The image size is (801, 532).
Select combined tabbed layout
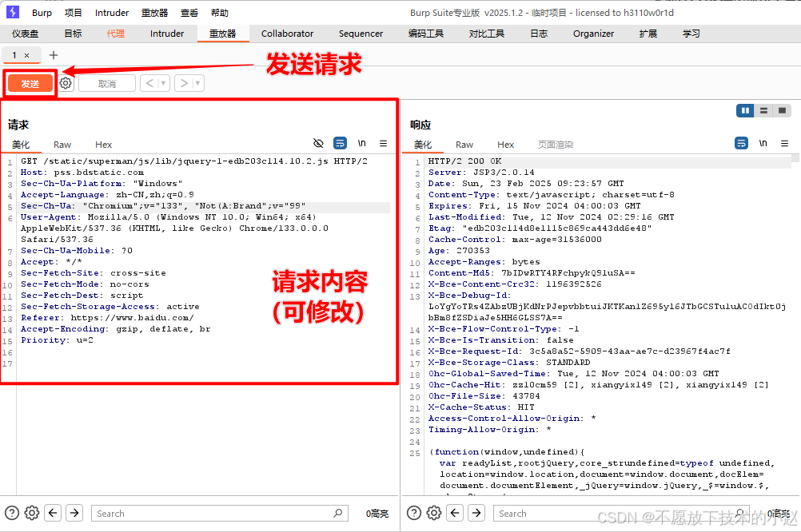click(x=782, y=110)
